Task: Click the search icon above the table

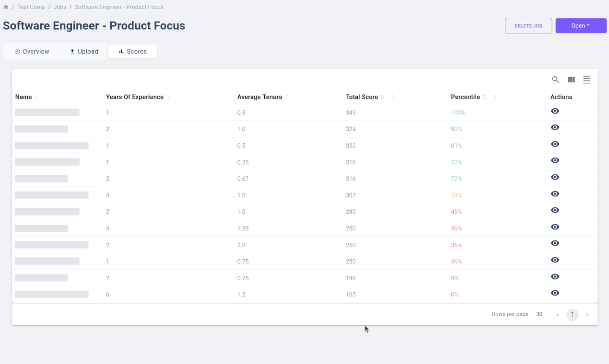Action: point(555,80)
